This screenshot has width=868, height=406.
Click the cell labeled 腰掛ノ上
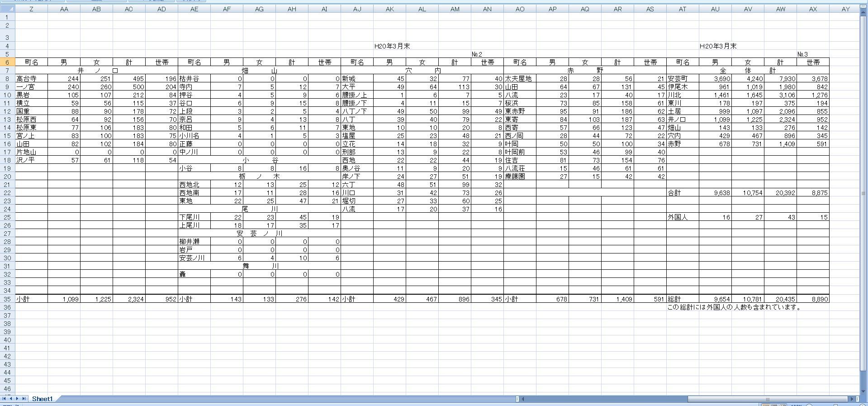click(x=357, y=95)
